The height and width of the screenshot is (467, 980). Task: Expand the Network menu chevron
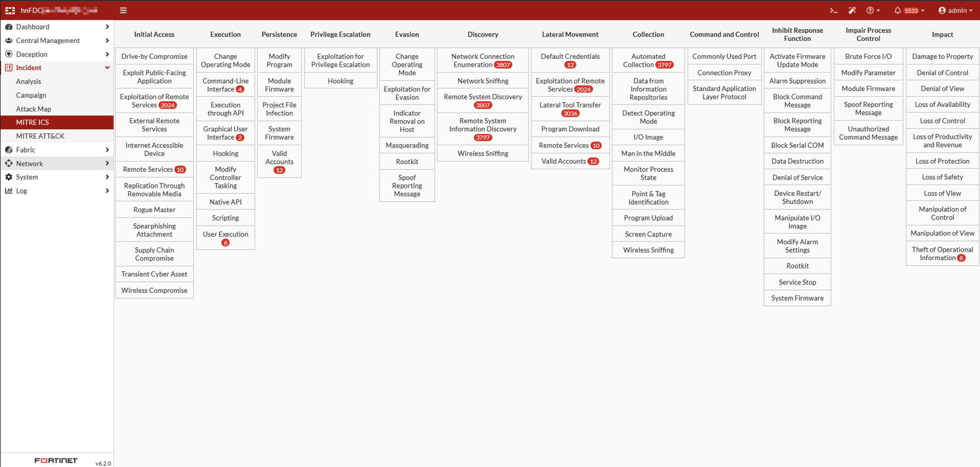107,163
